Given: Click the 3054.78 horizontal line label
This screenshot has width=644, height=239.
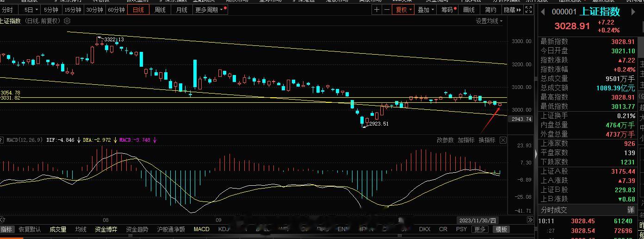Looking at the screenshot, I should click(10, 93).
